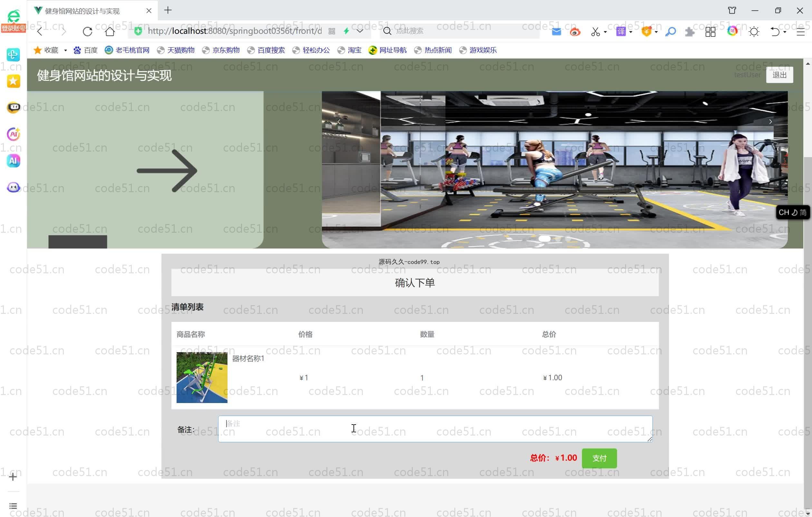The height and width of the screenshot is (517, 812).
Task: Click the colorful AI circle toolbar icon
Action: (x=732, y=31)
